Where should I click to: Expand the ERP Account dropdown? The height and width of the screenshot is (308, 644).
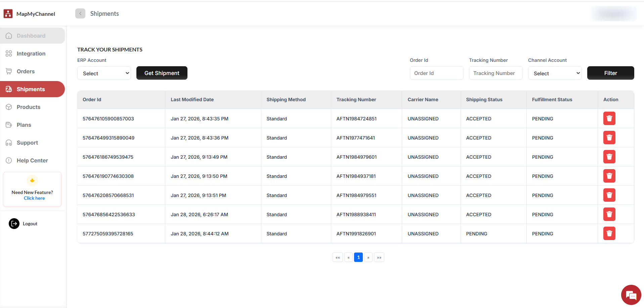104,73
